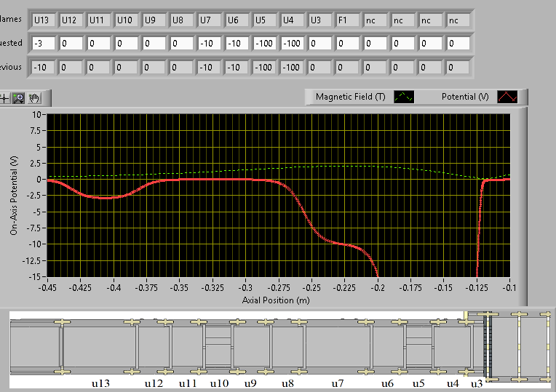Edit requested voltage field for U10

click(x=127, y=44)
